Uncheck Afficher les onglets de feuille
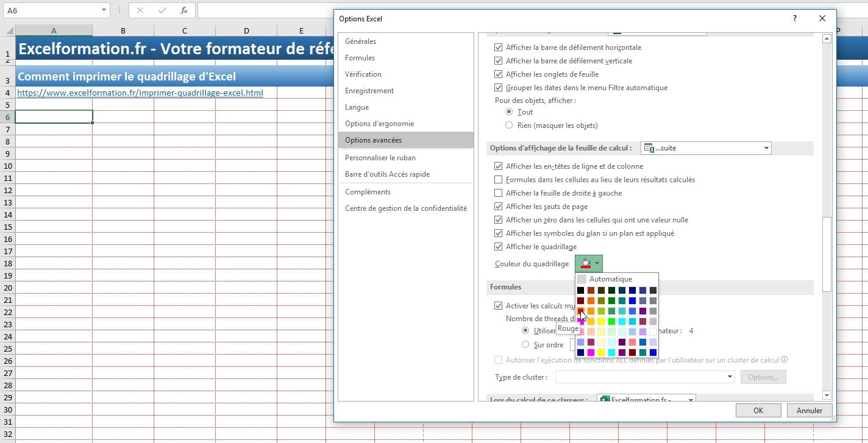The width and height of the screenshot is (868, 443). click(498, 74)
